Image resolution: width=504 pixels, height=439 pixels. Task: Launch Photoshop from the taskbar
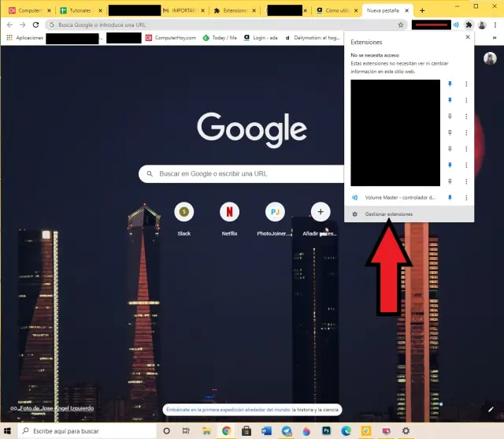(326, 431)
